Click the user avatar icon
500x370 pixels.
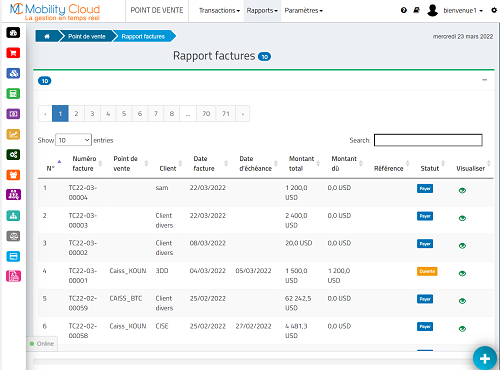(x=432, y=10)
